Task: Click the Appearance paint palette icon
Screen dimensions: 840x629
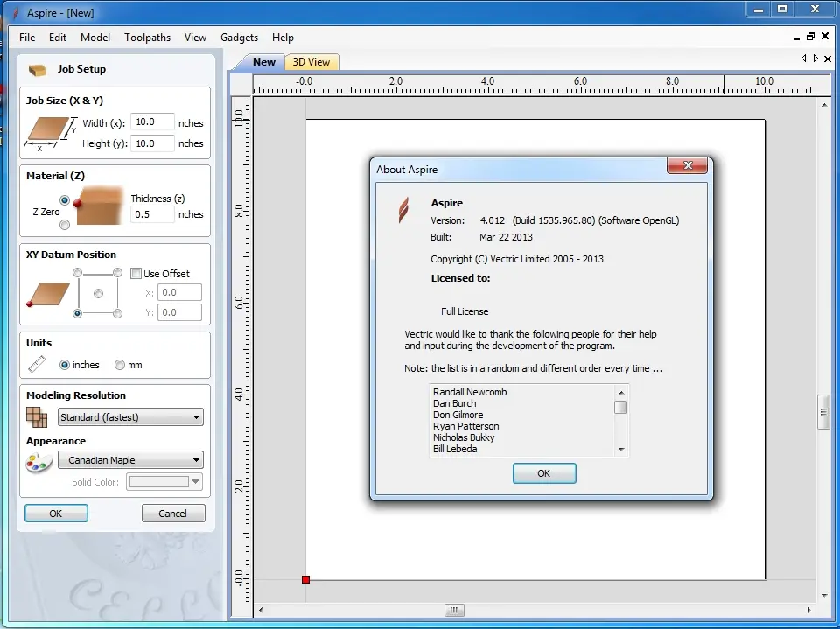Action: [x=39, y=462]
